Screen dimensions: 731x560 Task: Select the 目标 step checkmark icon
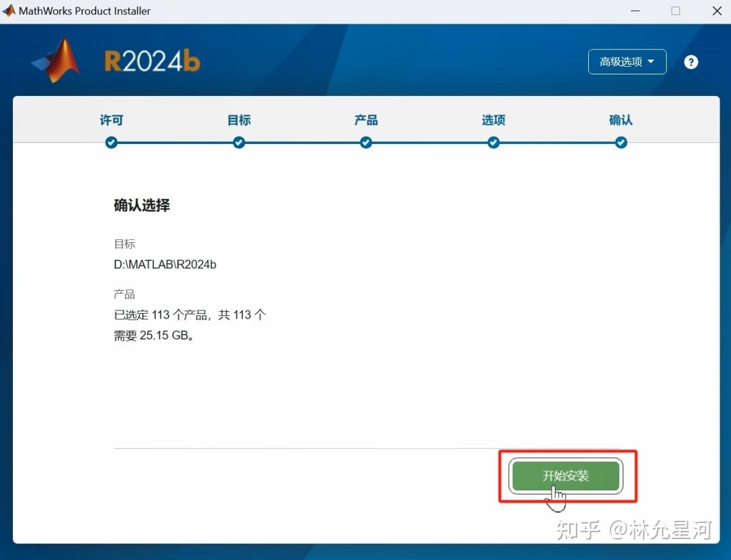tap(239, 143)
